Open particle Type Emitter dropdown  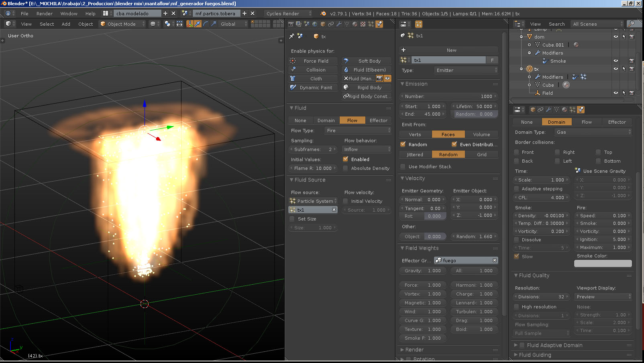coord(466,70)
